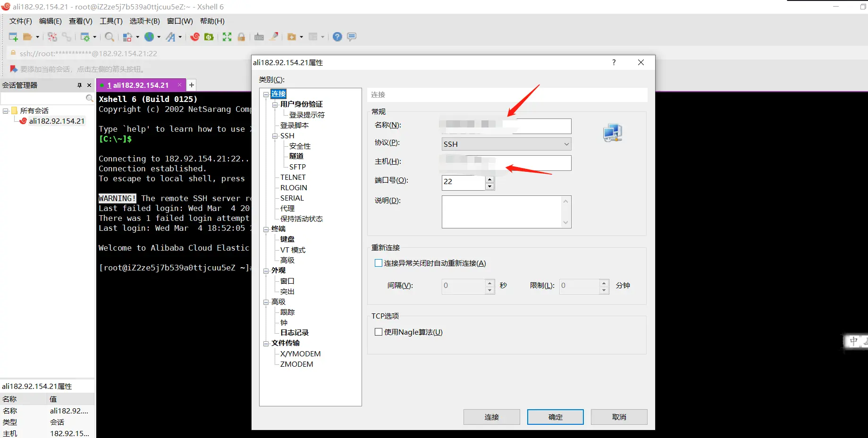Collapse the 终端 tree node
This screenshot has width=868, height=438.
pyautogui.click(x=266, y=229)
